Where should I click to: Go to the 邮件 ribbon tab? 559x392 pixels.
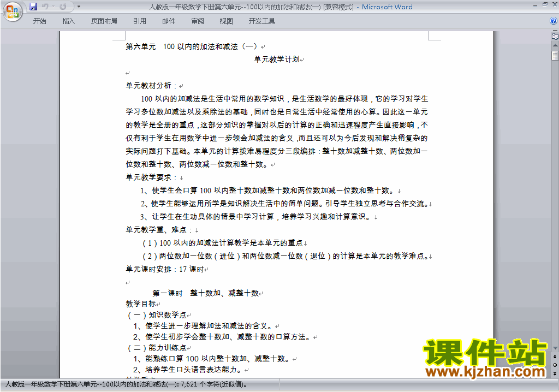169,21
